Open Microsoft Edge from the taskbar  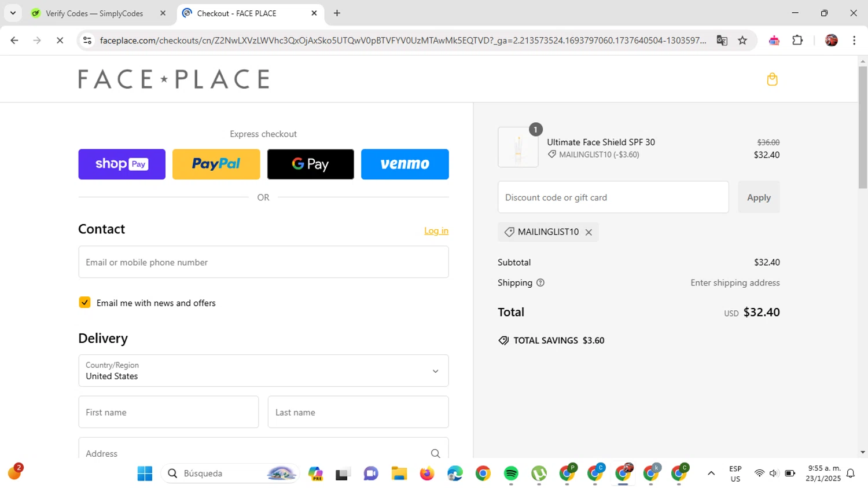click(455, 474)
